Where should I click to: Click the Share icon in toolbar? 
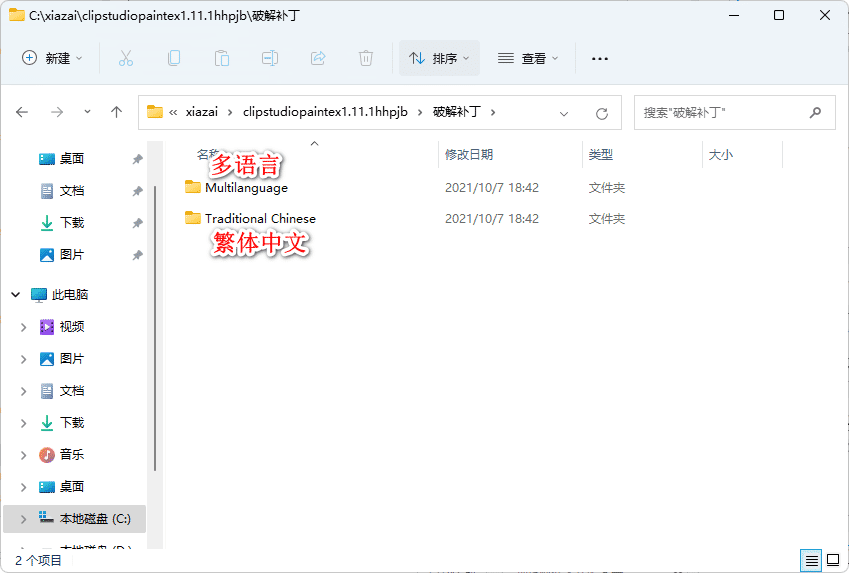(318, 58)
